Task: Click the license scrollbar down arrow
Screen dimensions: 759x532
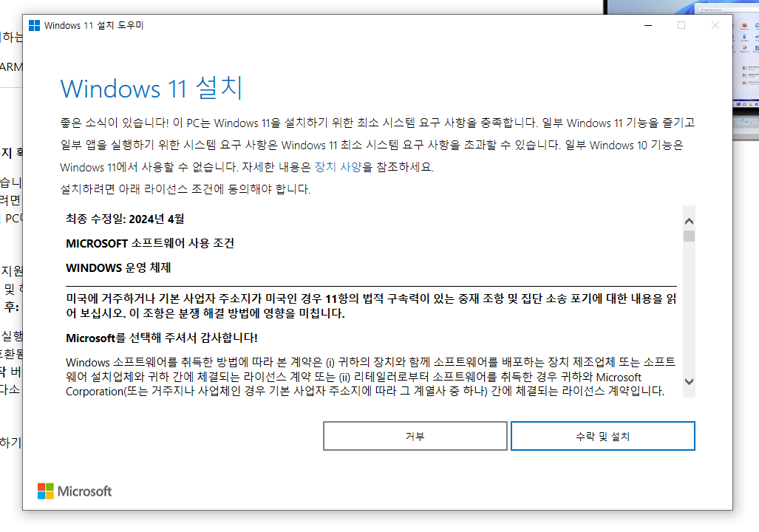Action: click(690, 381)
